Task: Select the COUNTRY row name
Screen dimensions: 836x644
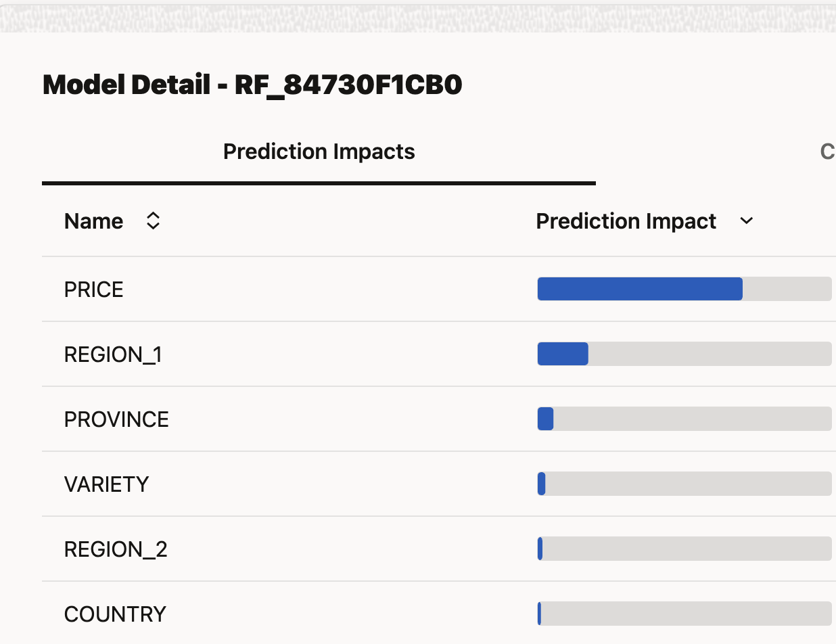Action: point(115,614)
